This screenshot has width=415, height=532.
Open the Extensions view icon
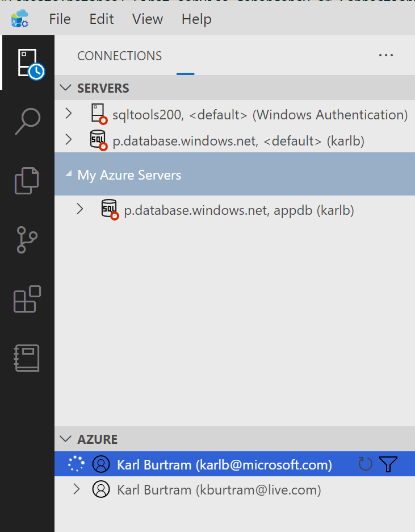click(27, 299)
